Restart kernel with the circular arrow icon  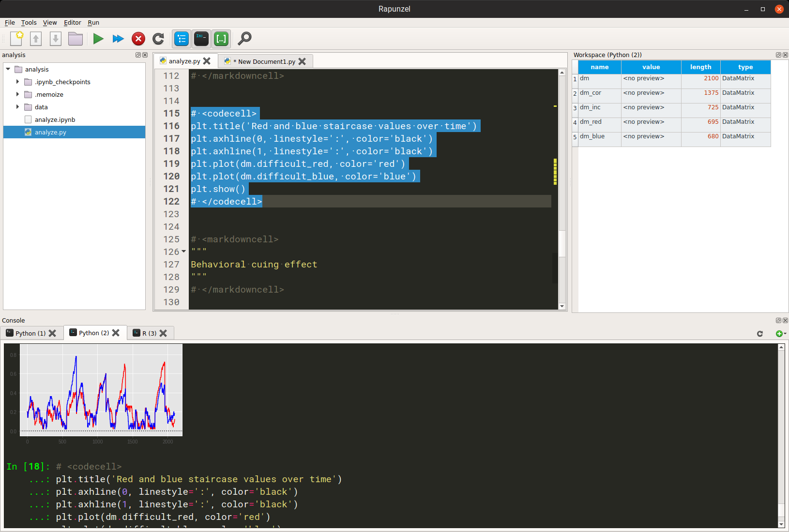158,39
